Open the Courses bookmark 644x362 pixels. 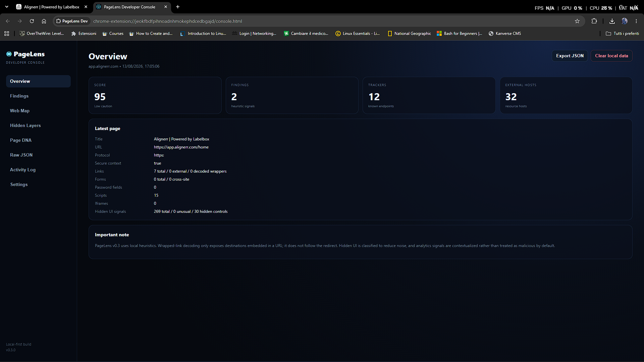click(x=113, y=34)
